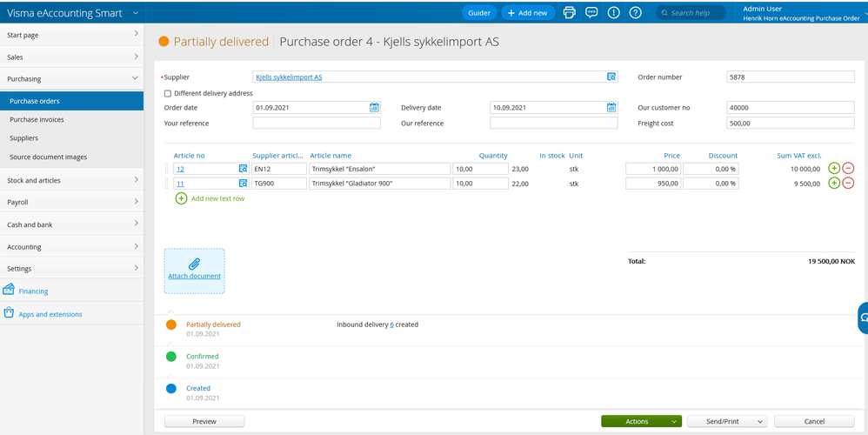Click the printer icon in top bar
The image size is (868, 435).
(x=569, y=13)
